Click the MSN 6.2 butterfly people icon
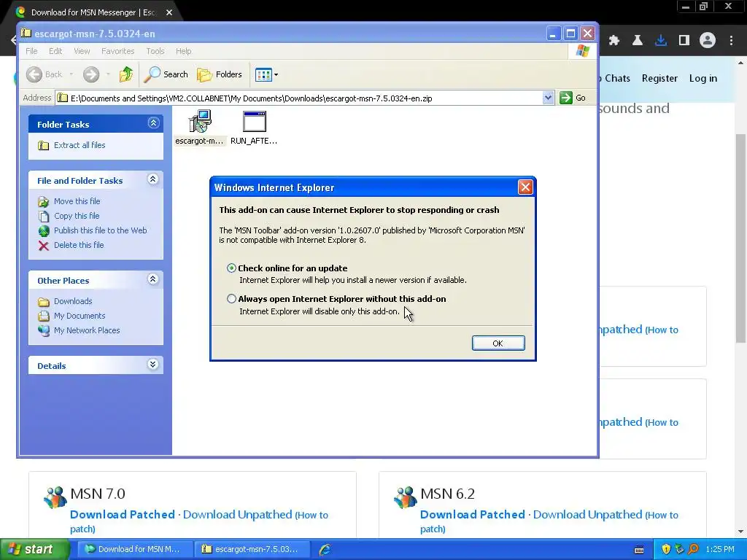 (406, 497)
